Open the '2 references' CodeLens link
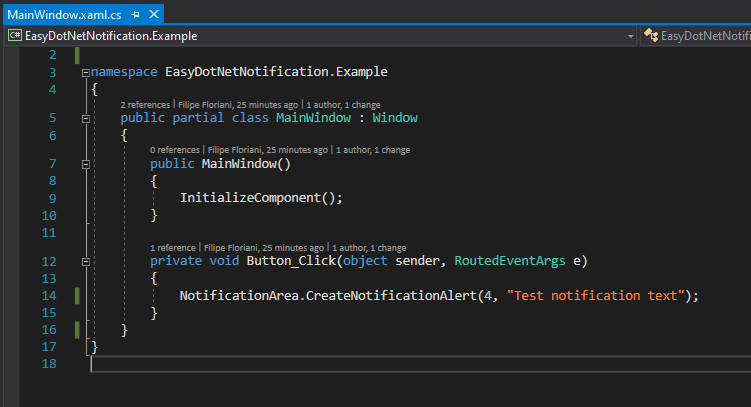The width and height of the screenshot is (751, 407). pyautogui.click(x=145, y=105)
